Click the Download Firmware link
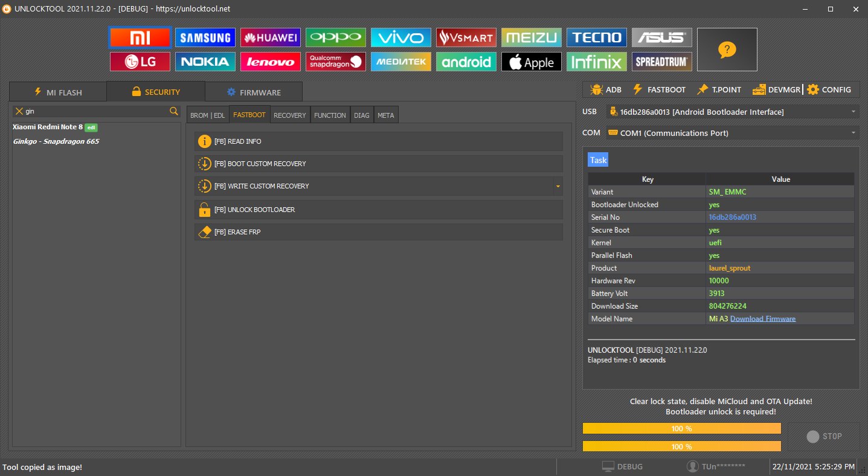 tap(763, 318)
